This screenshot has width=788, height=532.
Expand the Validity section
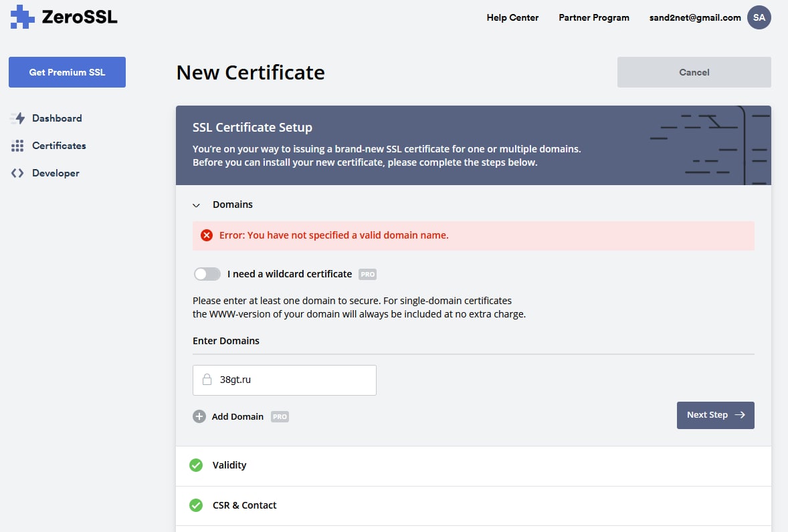(x=229, y=465)
